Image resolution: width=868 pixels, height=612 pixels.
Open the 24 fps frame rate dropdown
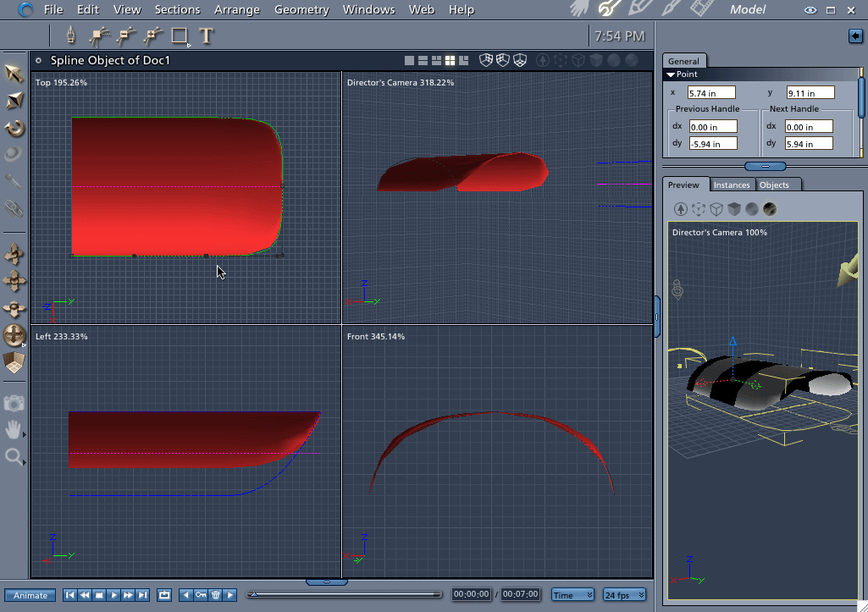tap(625, 595)
